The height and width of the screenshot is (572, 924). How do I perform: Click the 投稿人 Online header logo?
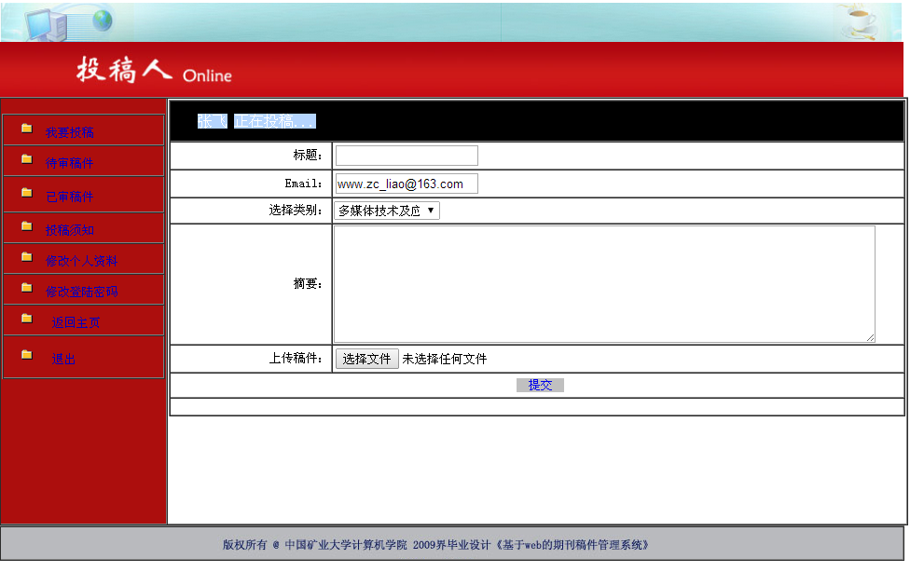tap(154, 71)
